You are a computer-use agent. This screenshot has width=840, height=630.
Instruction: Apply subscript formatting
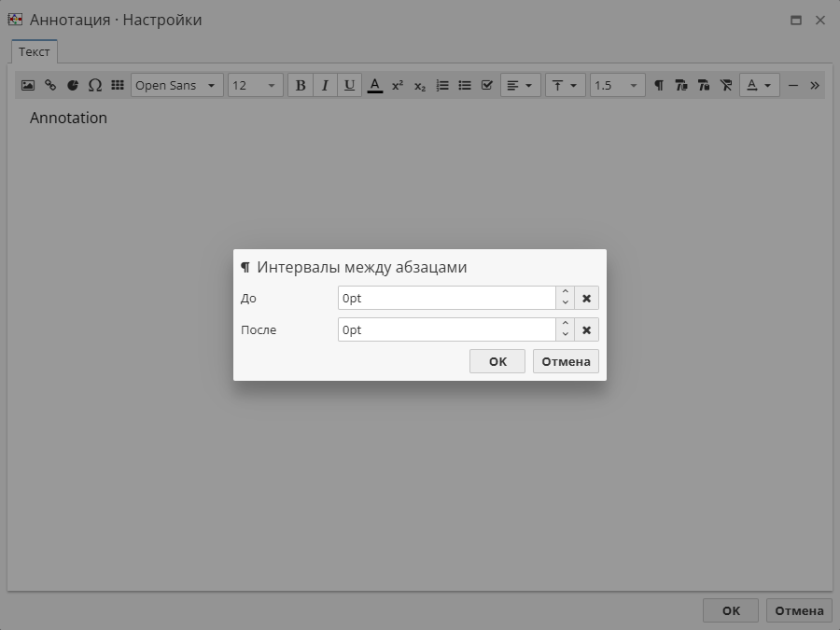pyautogui.click(x=418, y=85)
